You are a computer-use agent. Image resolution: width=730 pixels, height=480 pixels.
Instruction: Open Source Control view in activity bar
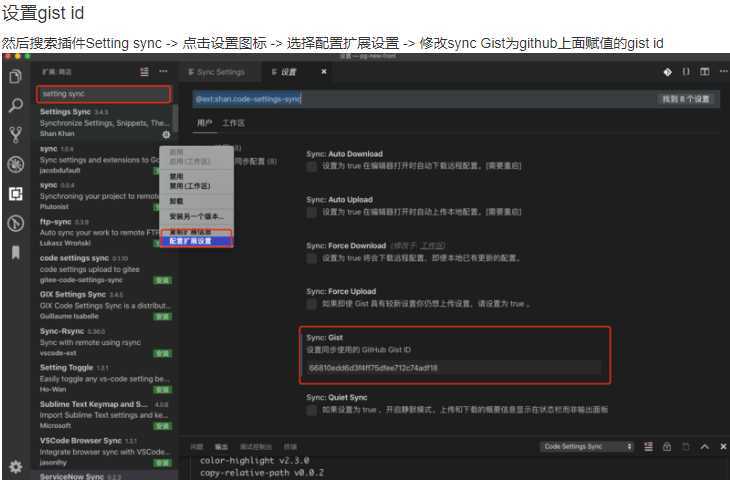click(15, 135)
